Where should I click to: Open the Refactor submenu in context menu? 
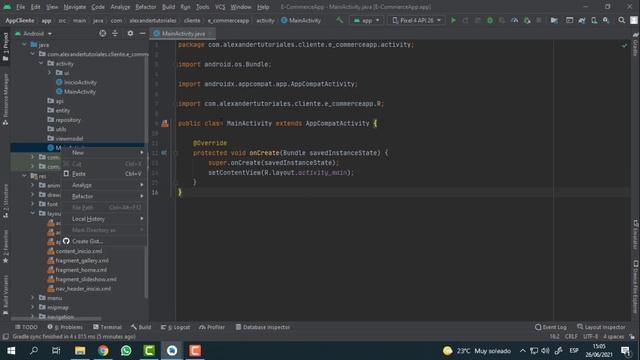[x=104, y=196]
